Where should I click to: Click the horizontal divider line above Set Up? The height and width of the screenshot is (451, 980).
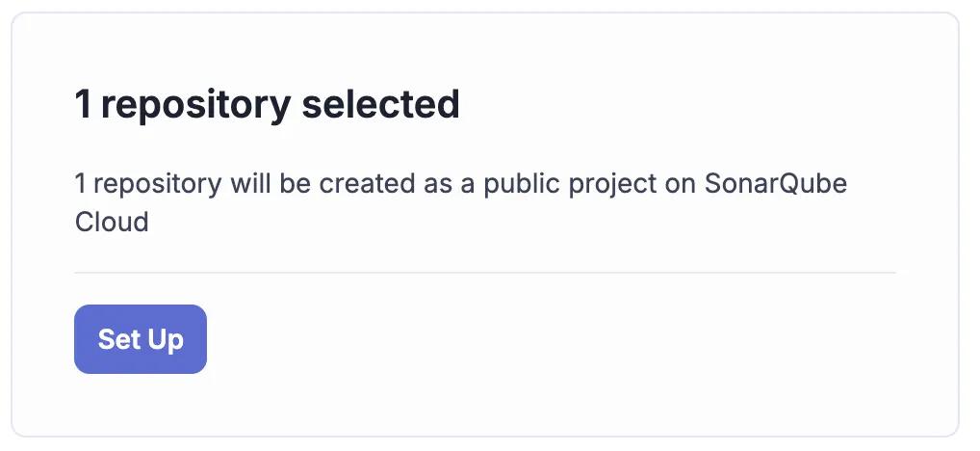tap(485, 273)
